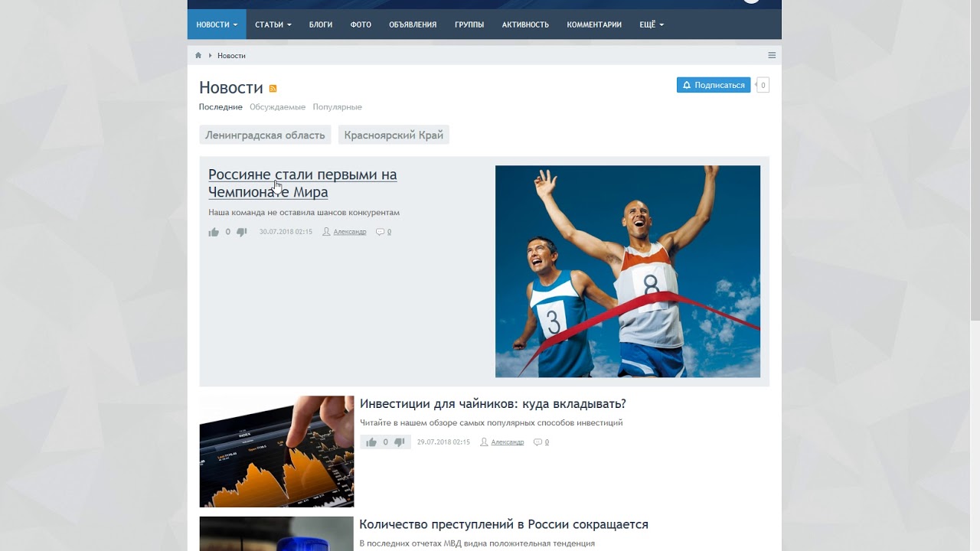
Task: Like the Россияне стали первыми article
Action: click(214, 232)
